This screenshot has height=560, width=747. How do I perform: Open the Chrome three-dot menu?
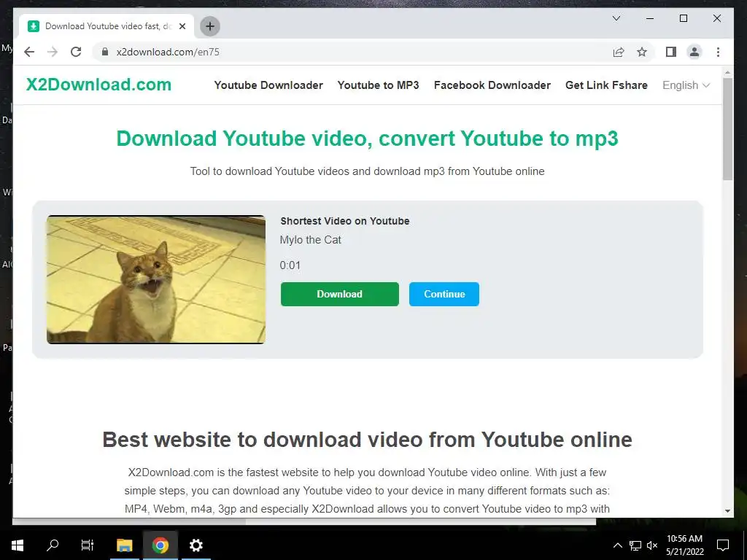click(x=718, y=52)
